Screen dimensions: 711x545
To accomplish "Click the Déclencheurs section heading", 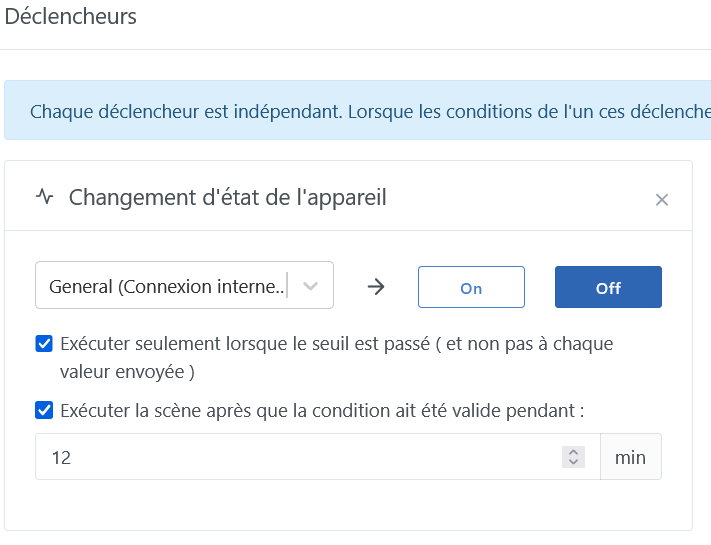I will click(70, 17).
